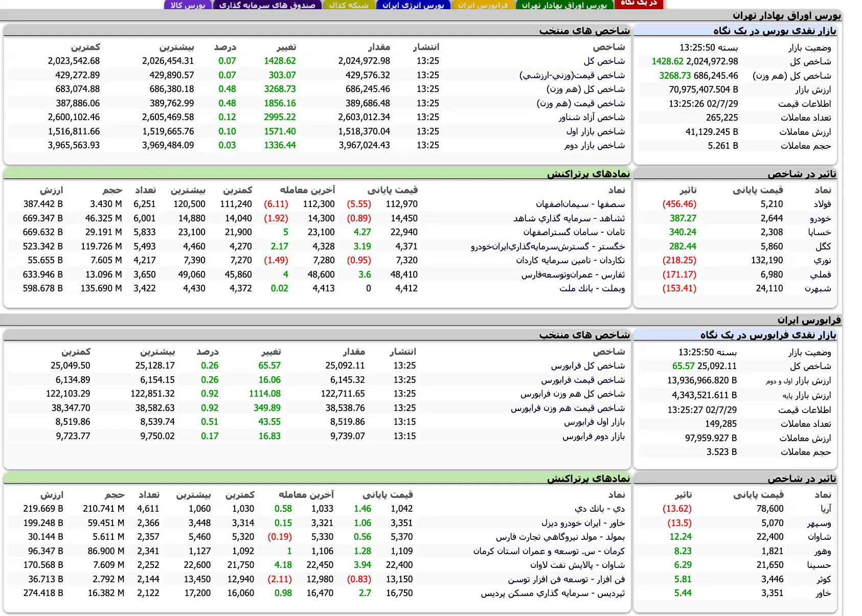The width and height of the screenshot is (862, 616).
Task: Select فولاد impact value (456.46)
Action: pos(679,204)
